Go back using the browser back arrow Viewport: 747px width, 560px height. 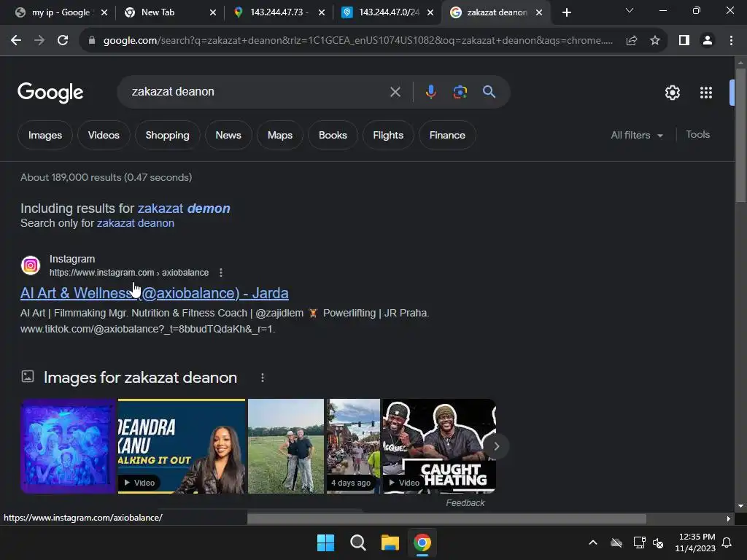[16, 41]
